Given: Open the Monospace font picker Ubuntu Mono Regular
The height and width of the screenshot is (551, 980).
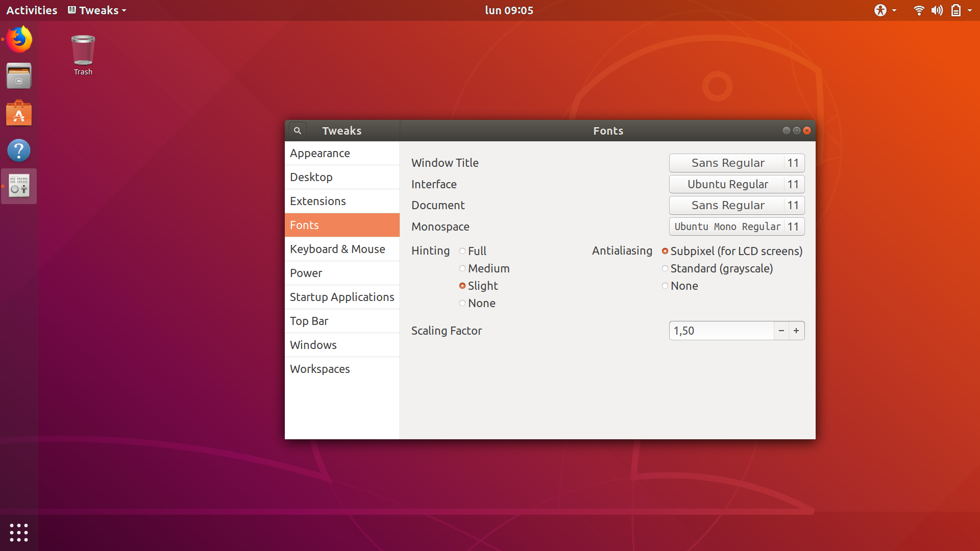Looking at the screenshot, I should (727, 227).
